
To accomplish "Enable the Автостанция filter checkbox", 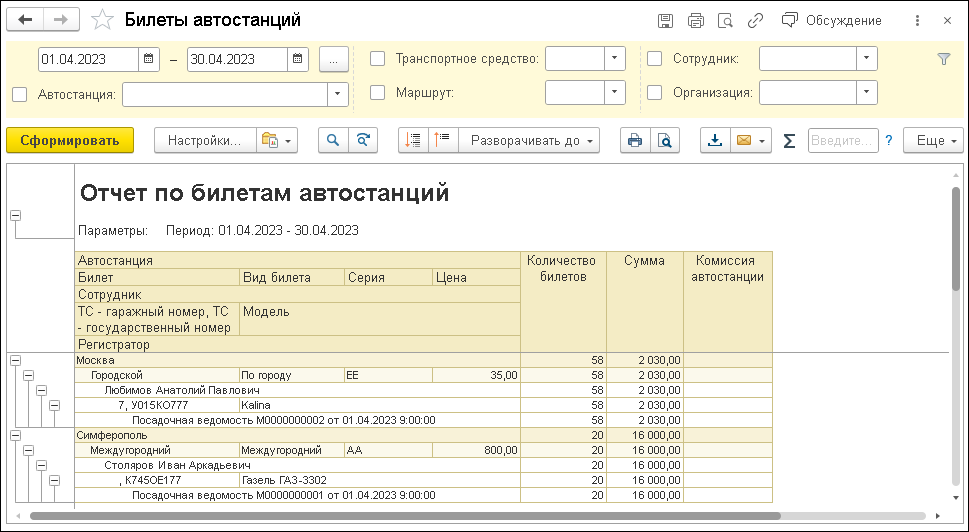I will (x=20, y=94).
